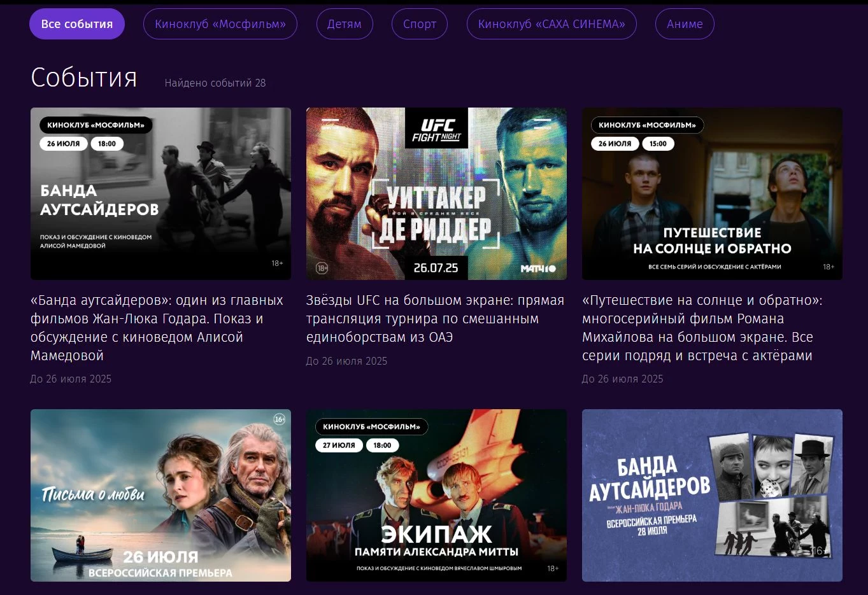
Task: Click 18:00 time badge on first «Банда аутсайдеров» card
Action: point(107,144)
